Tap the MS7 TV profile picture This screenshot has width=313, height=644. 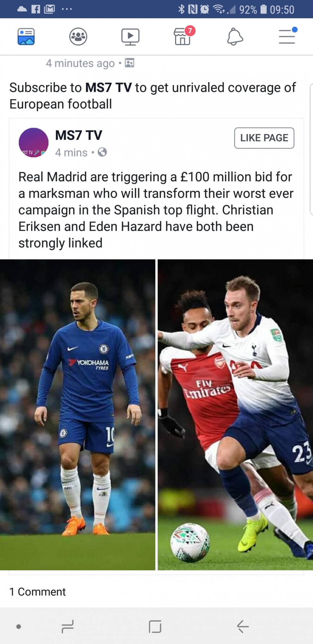(x=34, y=142)
